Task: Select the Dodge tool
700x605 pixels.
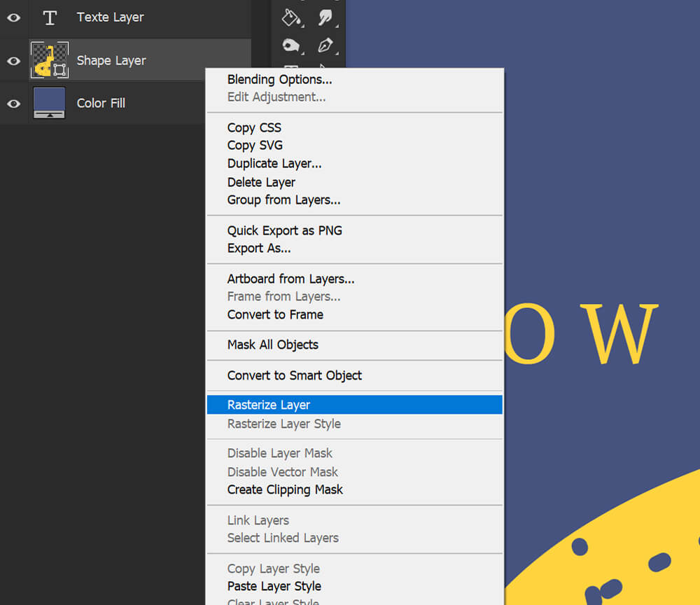Action: tap(292, 44)
